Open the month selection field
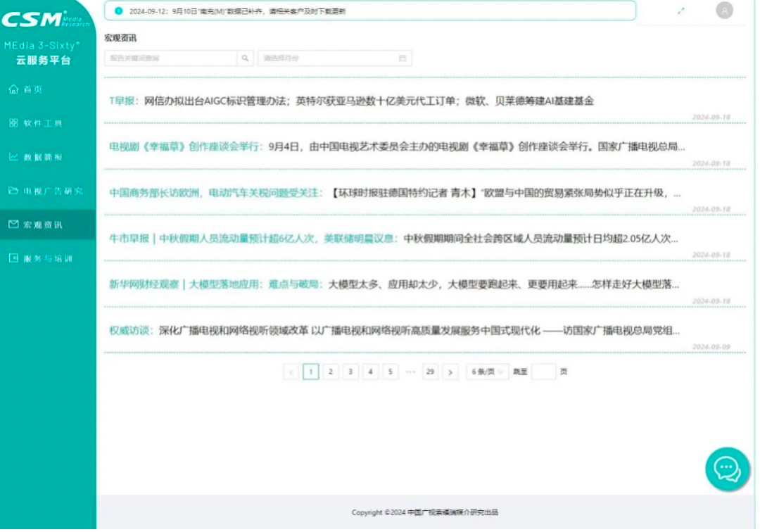Image resolution: width=760 pixels, height=532 pixels. click(334, 58)
